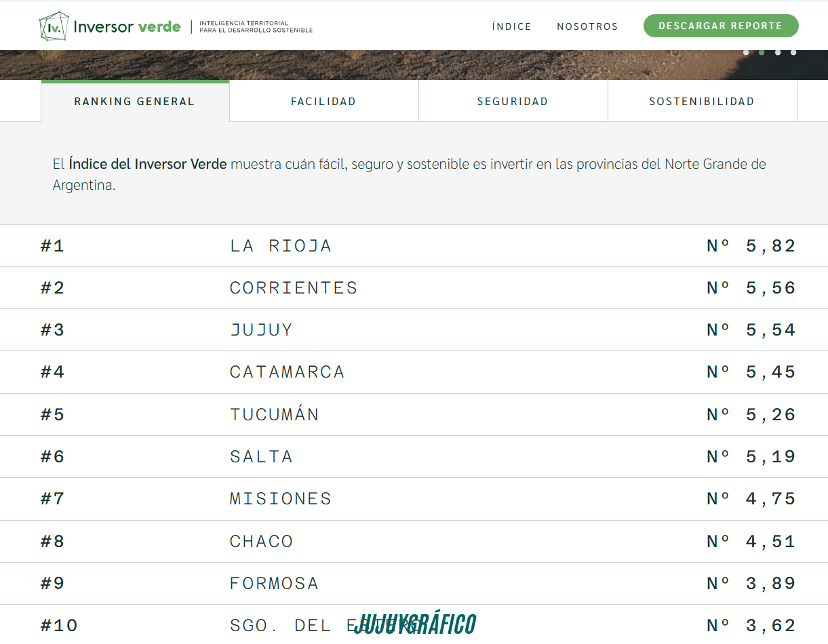
Task: Click the #8 rank number
Action: click(x=52, y=541)
